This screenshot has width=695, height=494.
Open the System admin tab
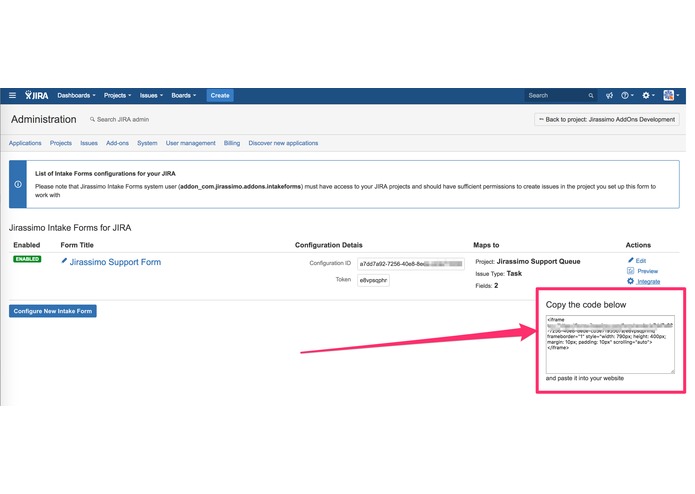[147, 143]
